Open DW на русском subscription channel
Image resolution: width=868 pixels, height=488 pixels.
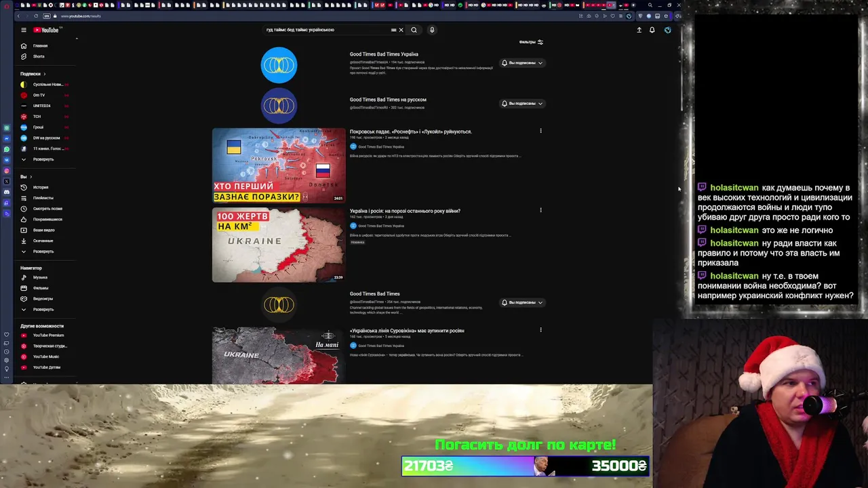tap(44, 138)
